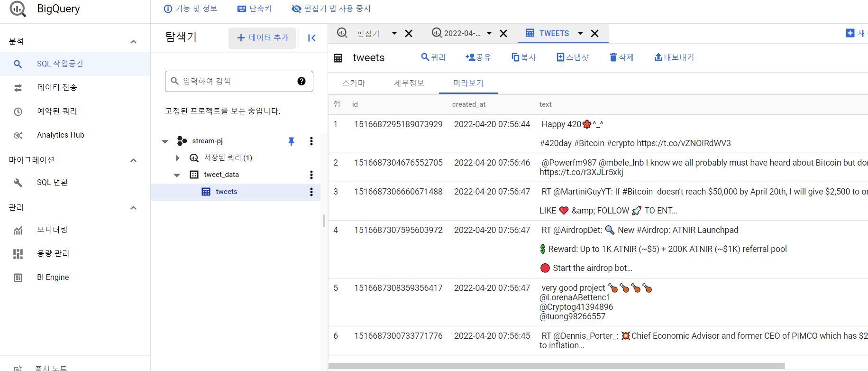Viewport: 868px width, 371px height.
Task: Collapse the 마이그레이션 section chevron
Action: tap(134, 160)
